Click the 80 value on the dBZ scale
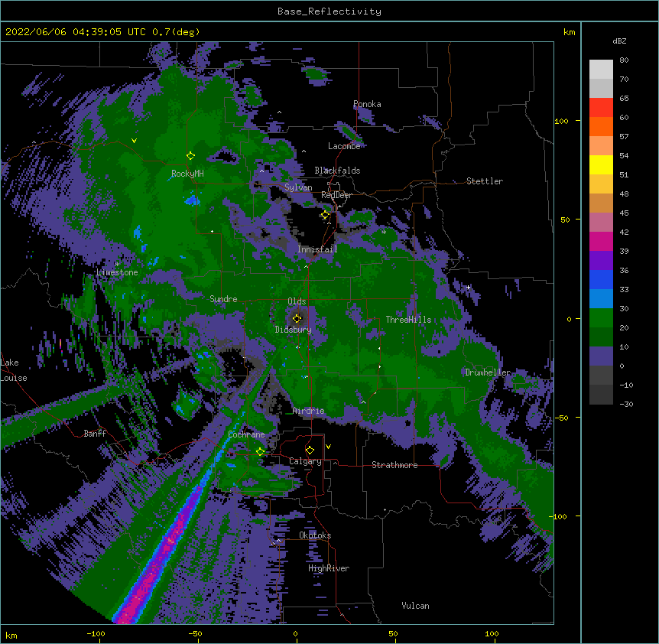 (624, 60)
